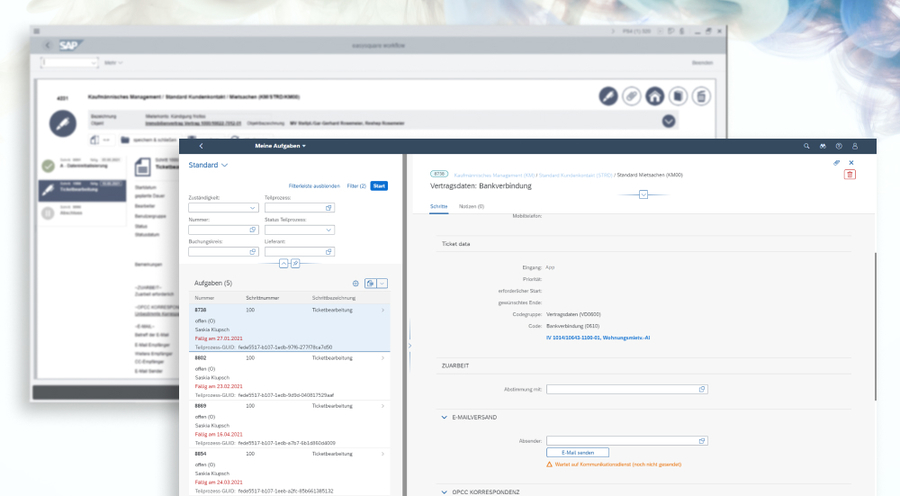This screenshot has height=496, width=900.
Task: Click Filterleiste ausblenden link
Action: pos(314,186)
